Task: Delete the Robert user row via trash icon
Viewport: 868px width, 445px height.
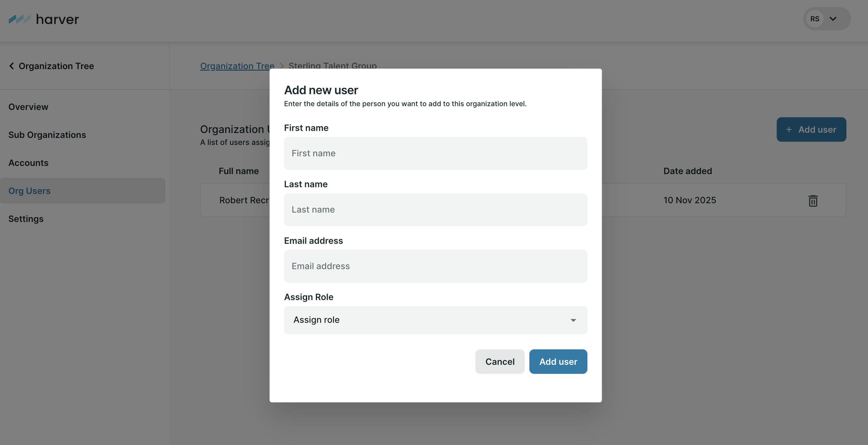Action: coord(813,201)
